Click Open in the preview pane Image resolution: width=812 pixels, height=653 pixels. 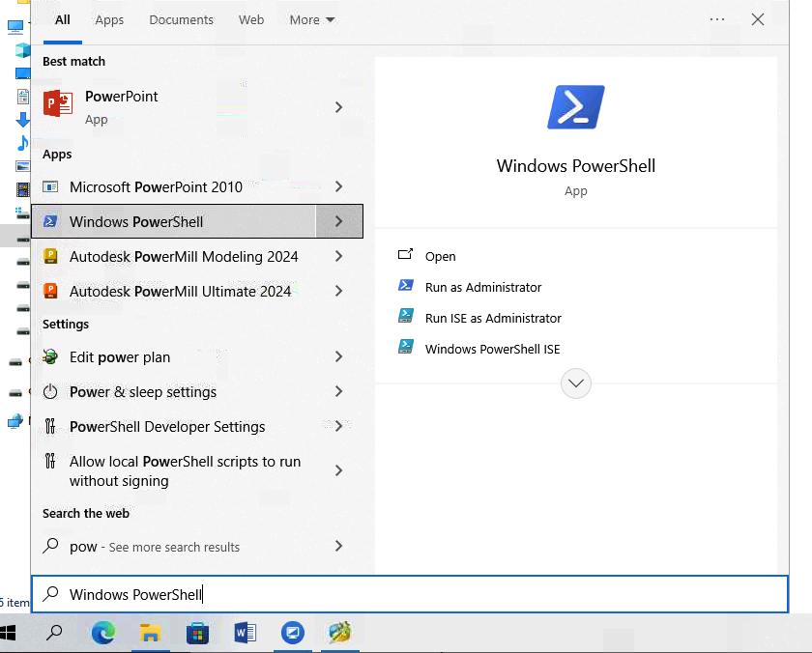440,257
